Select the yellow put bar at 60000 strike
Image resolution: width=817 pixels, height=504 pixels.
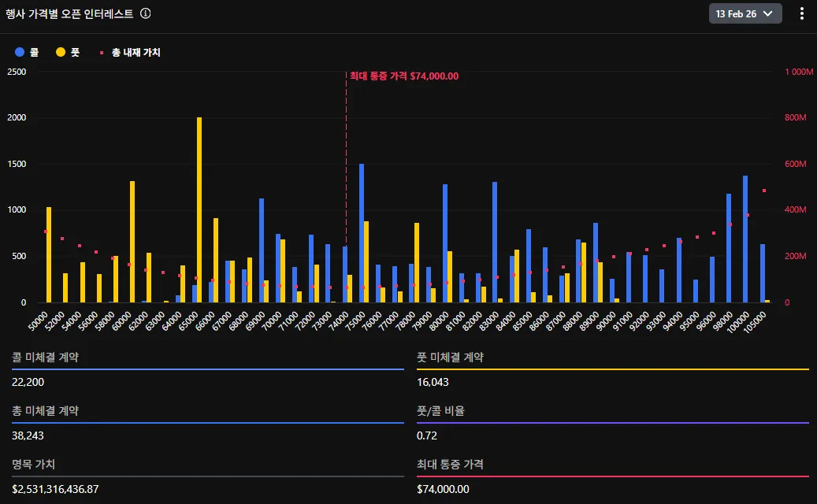[132, 242]
